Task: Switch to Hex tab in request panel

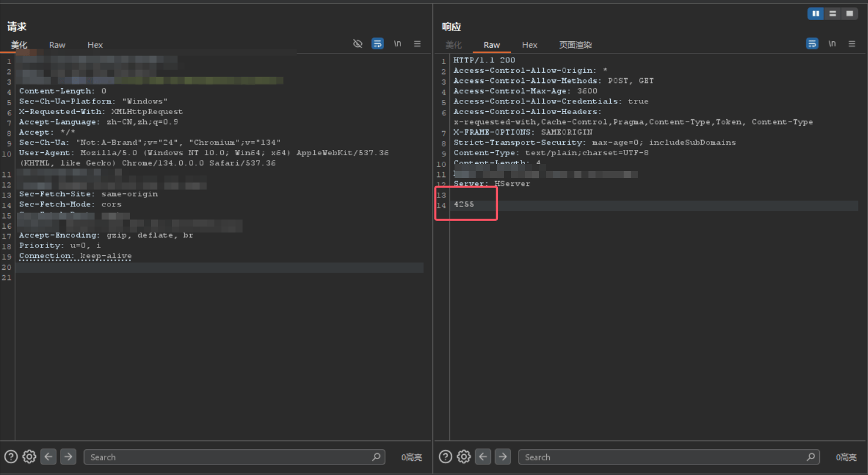Action: [x=95, y=45]
